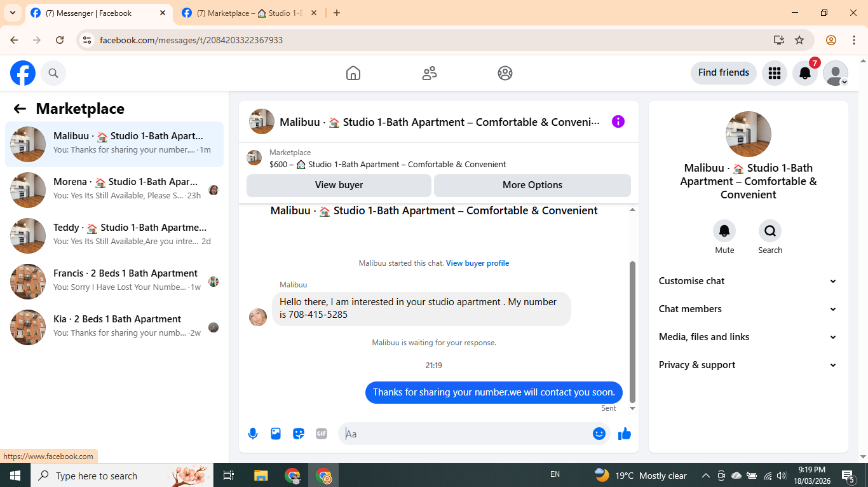Image resolution: width=868 pixels, height=487 pixels.
Task: Click the sent message bubble 'Thanks for sharing'
Action: coord(494,392)
